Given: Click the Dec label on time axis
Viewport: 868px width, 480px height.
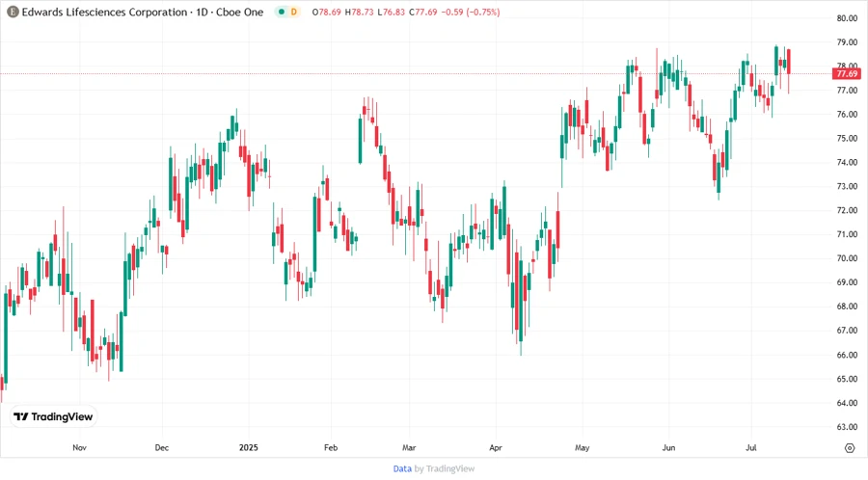Looking at the screenshot, I should tap(162, 448).
